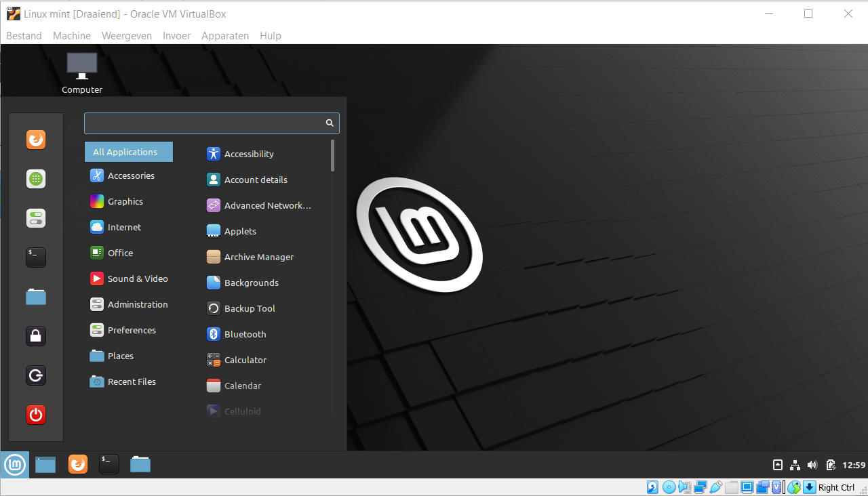Screen dimensions: 868x496
Task: Open the network manager tray icon
Action: [794, 465]
